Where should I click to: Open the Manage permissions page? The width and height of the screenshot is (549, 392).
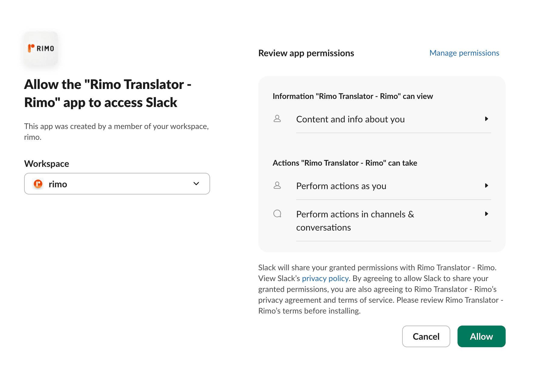click(x=464, y=53)
